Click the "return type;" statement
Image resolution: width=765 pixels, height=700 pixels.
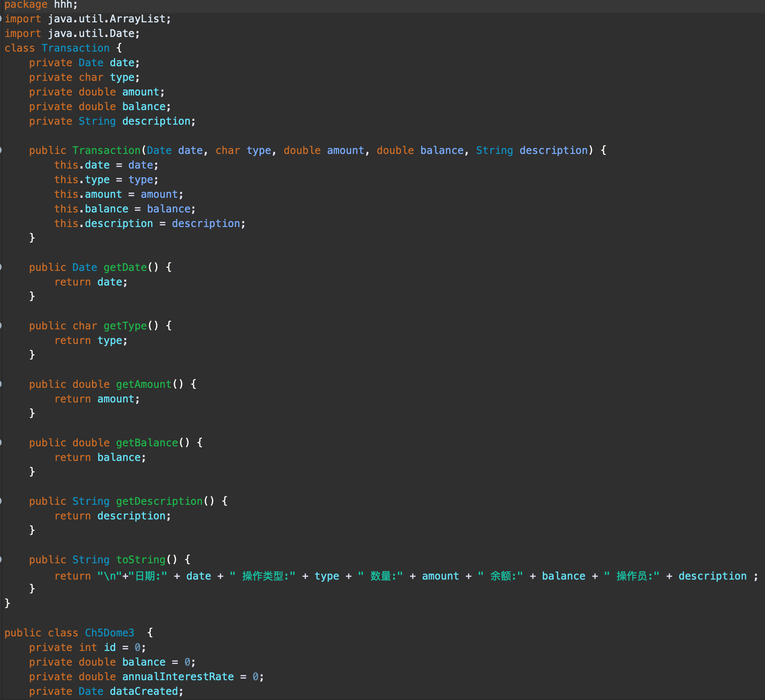point(91,341)
